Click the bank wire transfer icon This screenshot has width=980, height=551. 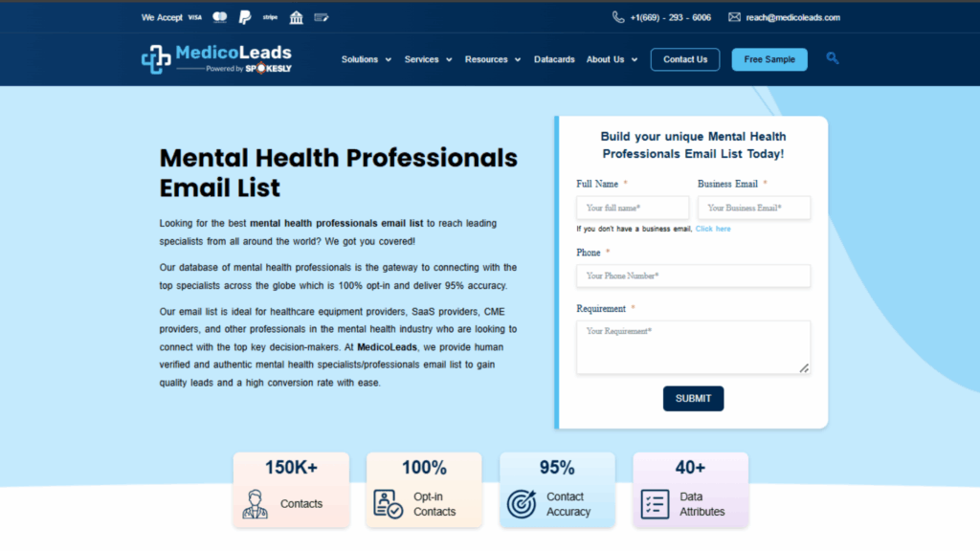click(296, 17)
